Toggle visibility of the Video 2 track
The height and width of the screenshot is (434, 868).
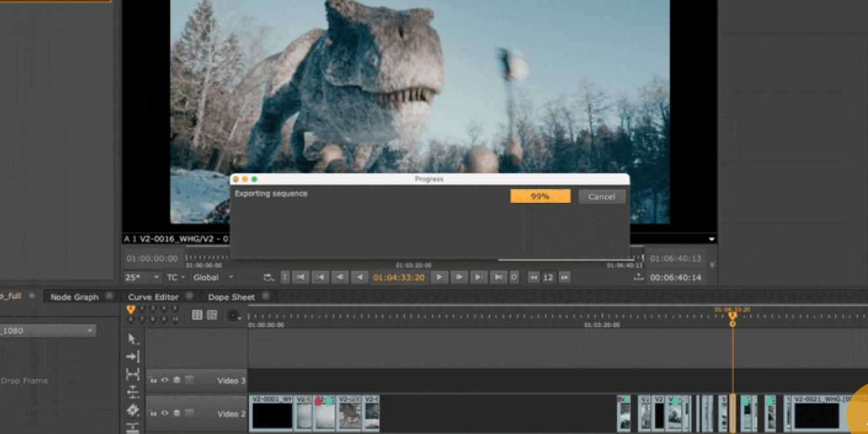click(164, 414)
